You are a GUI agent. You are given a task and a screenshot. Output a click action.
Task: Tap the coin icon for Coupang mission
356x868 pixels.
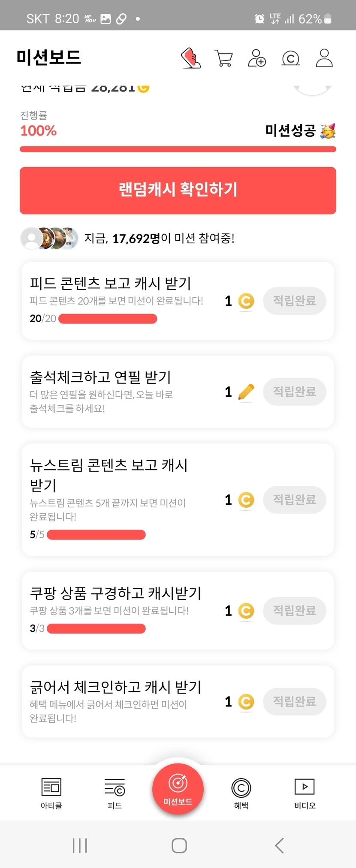[246, 611]
